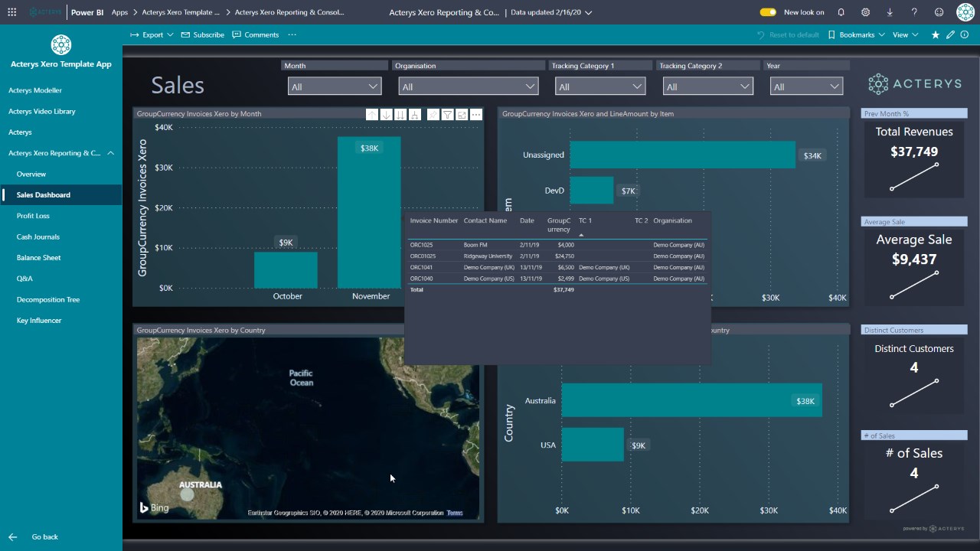Screen dimensions: 980x551
Task: Click the Australia bubble on the map
Action: (187, 494)
